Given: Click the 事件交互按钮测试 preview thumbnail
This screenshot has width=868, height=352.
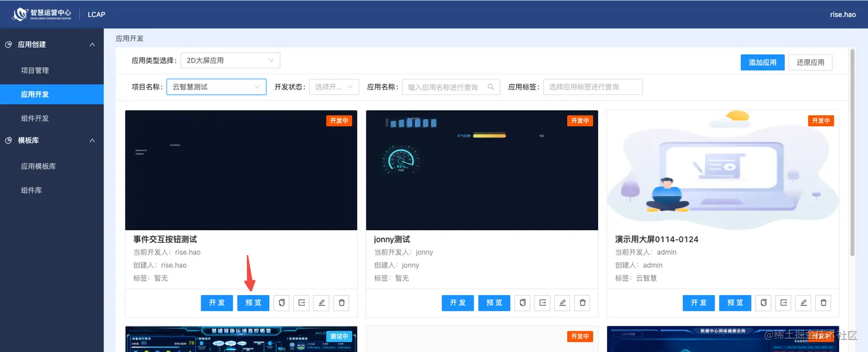Looking at the screenshot, I should (x=241, y=171).
